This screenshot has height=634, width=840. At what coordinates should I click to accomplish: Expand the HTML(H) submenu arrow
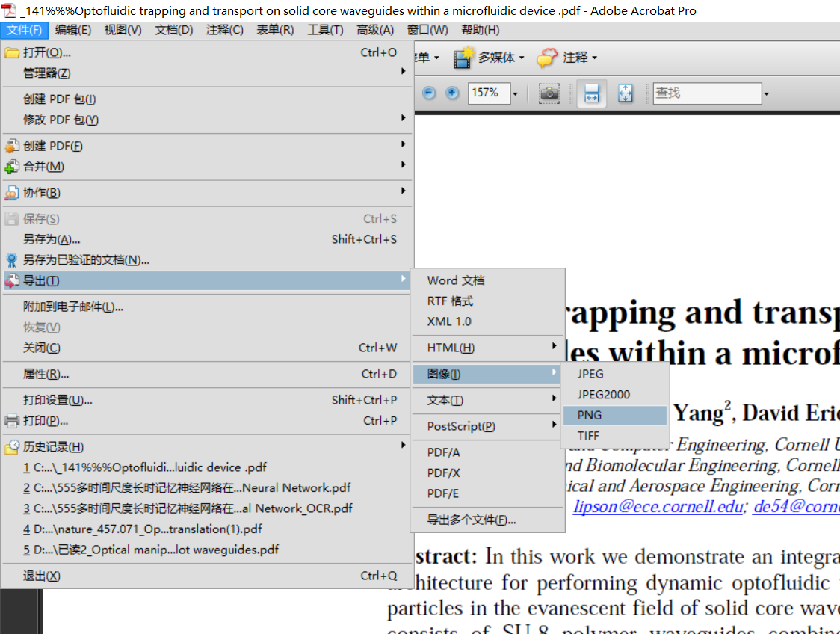click(555, 345)
